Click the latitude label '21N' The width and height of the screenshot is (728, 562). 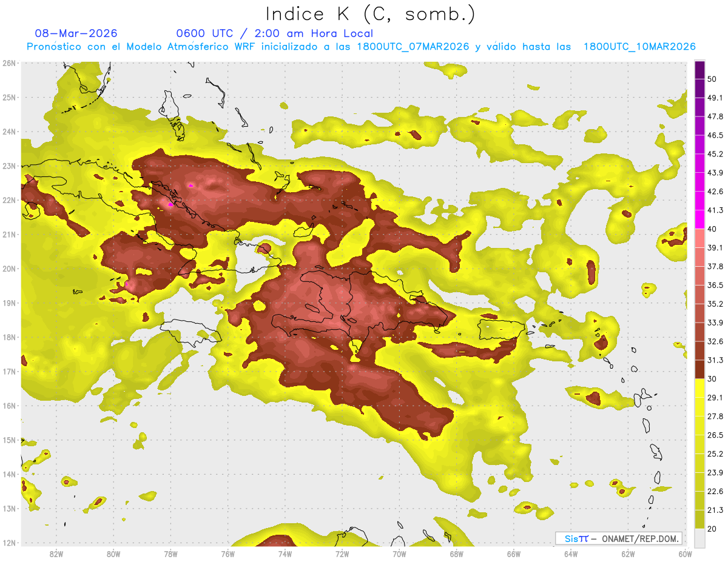[x=9, y=235]
